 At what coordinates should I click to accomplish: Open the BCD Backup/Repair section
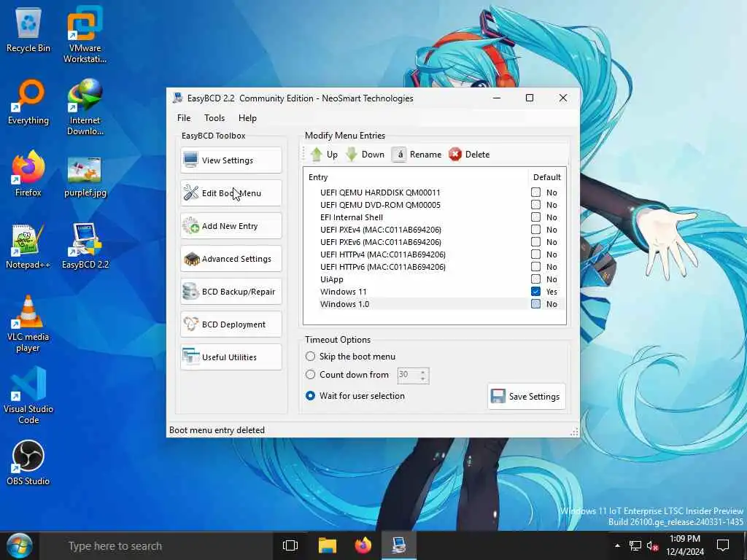pos(231,292)
